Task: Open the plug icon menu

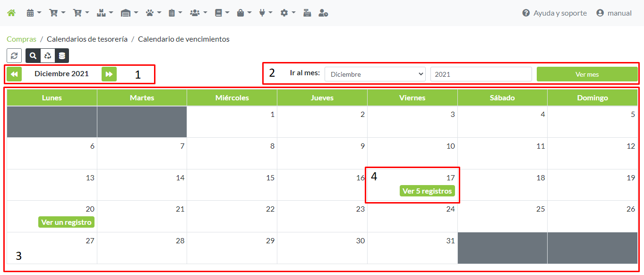Action: pyautogui.click(x=266, y=13)
